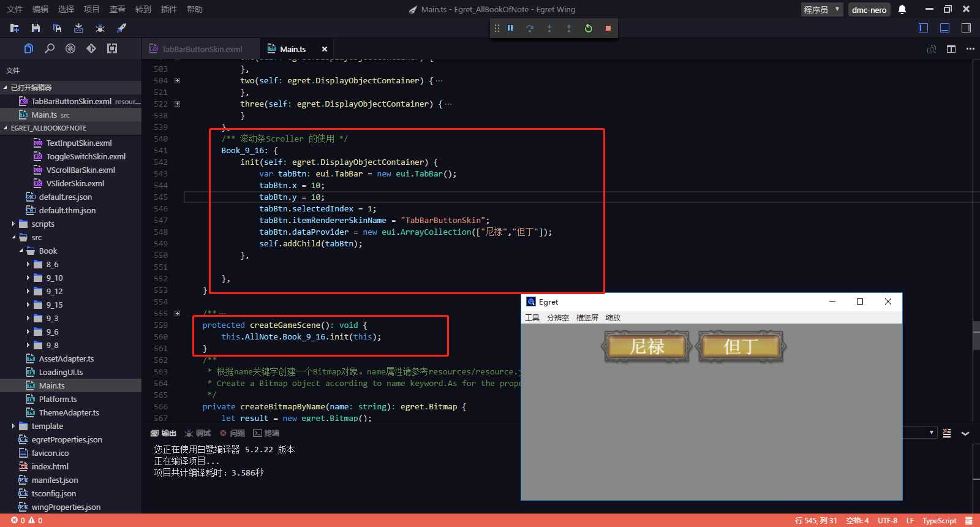The height and width of the screenshot is (527, 980).
Task: Switch to the 终端 panel tab
Action: coord(266,433)
